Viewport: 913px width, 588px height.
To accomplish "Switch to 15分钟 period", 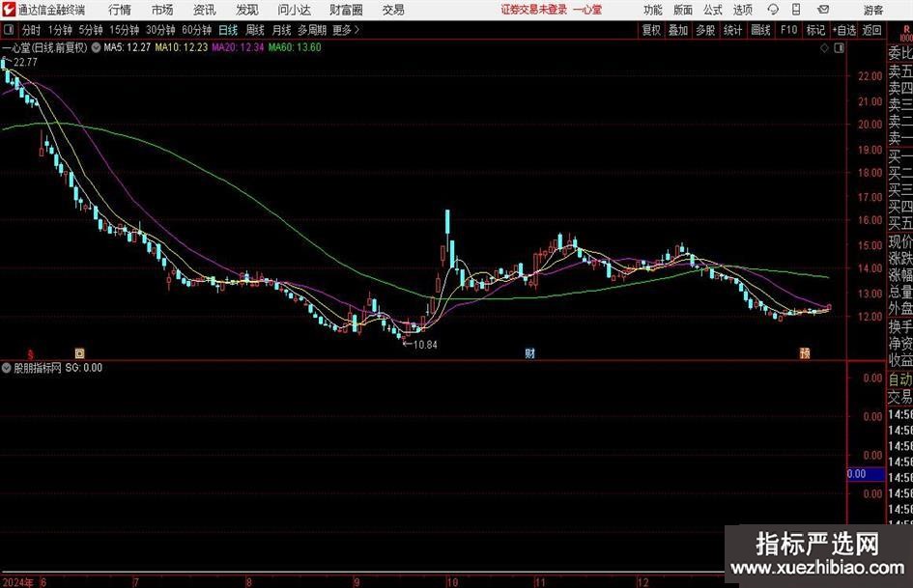I will 125,30.
